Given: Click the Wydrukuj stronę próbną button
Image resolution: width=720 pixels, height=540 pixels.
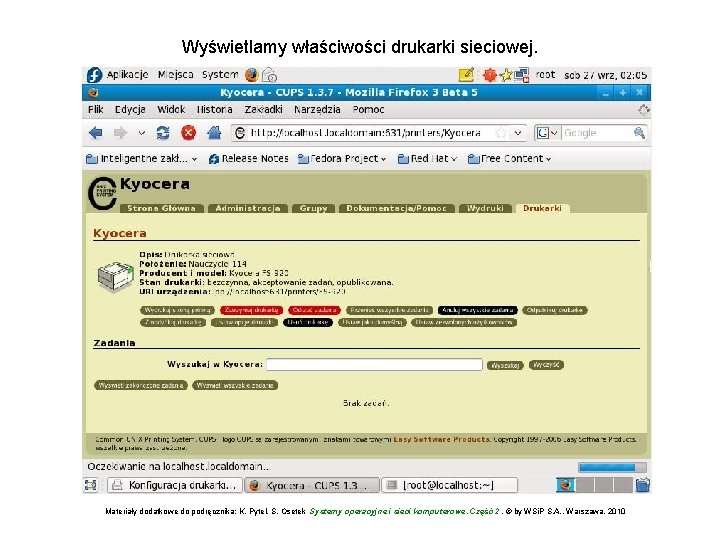Looking at the screenshot, I should (177, 310).
